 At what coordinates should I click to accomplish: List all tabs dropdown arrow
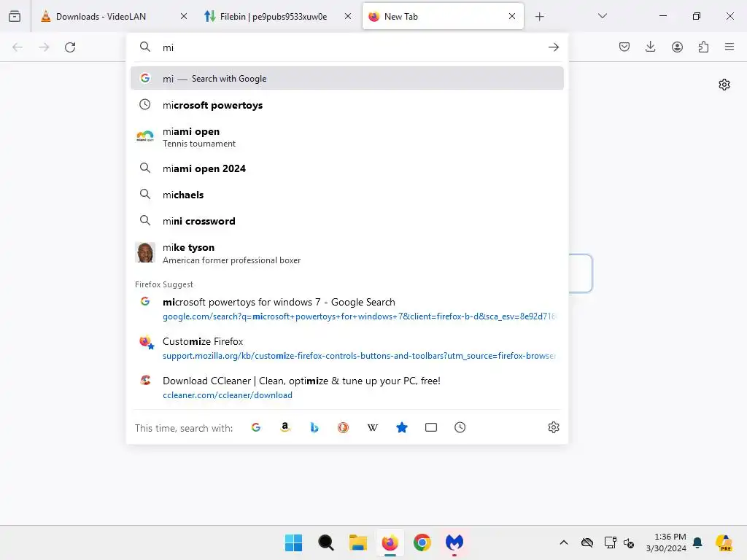[x=602, y=16]
